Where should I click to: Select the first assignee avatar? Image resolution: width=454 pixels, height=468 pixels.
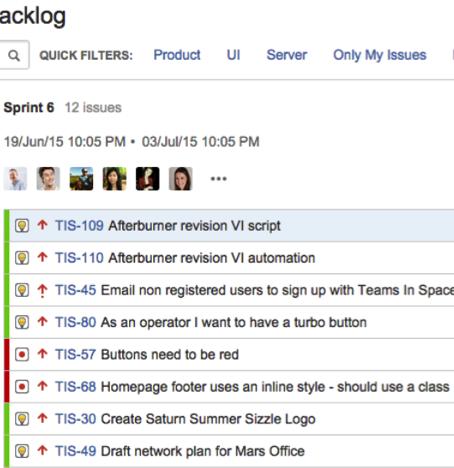[15, 179]
